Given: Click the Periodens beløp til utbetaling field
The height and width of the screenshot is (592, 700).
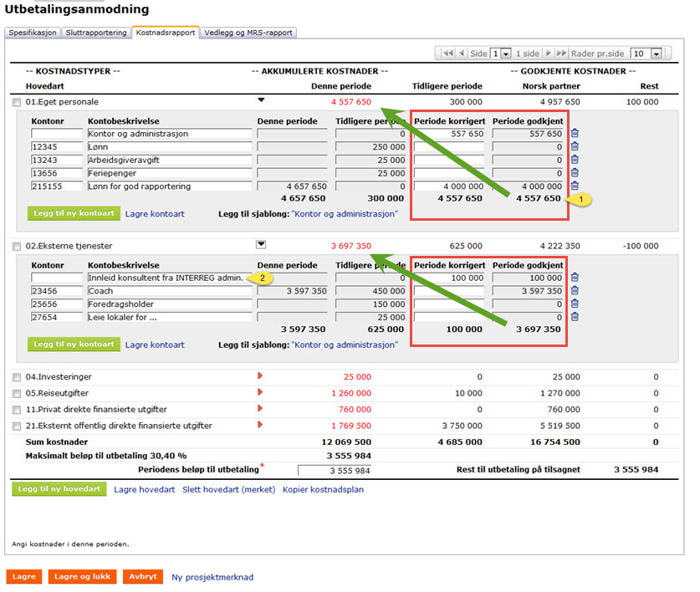Looking at the screenshot, I should coord(335,471).
